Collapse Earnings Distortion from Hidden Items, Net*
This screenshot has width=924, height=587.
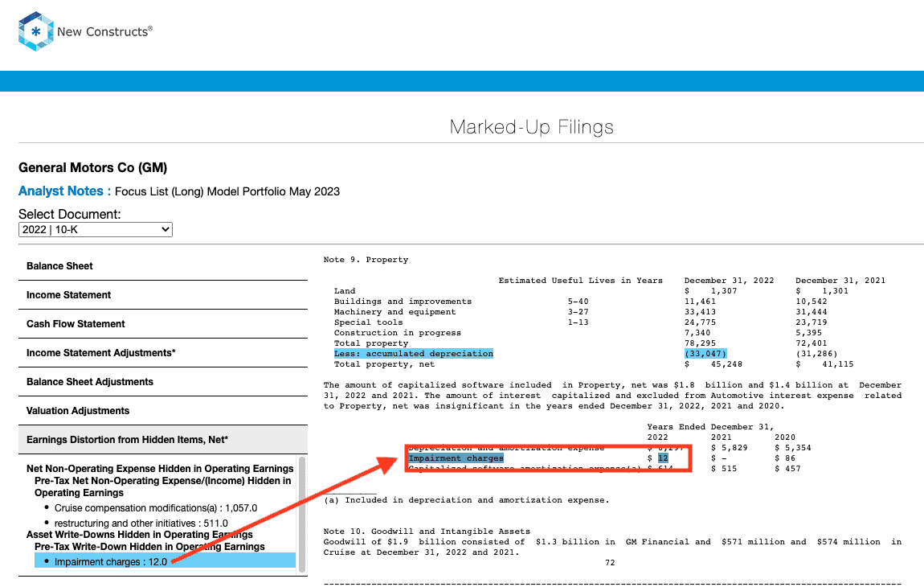(163, 440)
